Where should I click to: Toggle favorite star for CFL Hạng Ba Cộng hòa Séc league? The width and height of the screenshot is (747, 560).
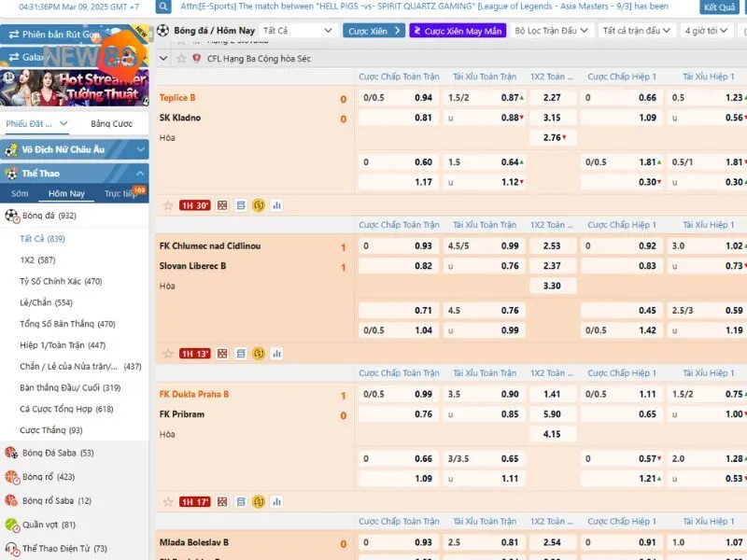(x=181, y=59)
